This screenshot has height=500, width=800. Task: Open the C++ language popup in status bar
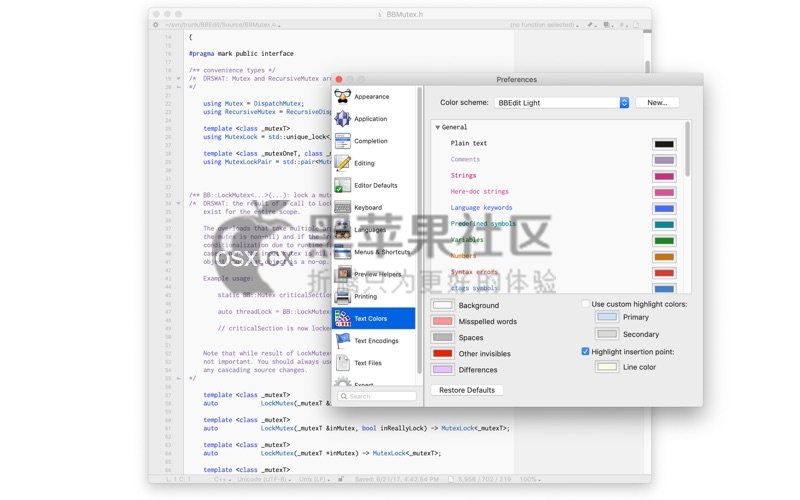[222, 480]
